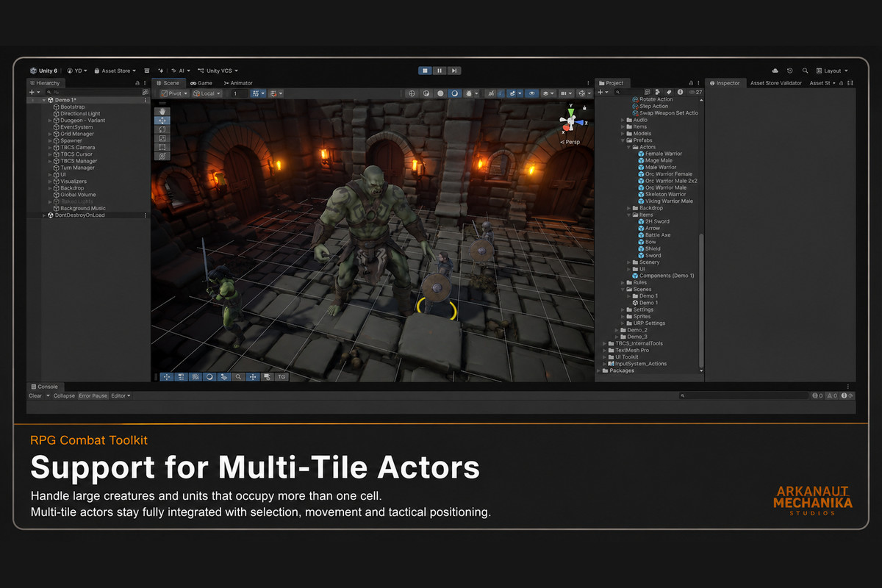Image resolution: width=882 pixels, height=588 pixels.
Task: Open the Asset Store Validator tab
Action: coord(776,83)
